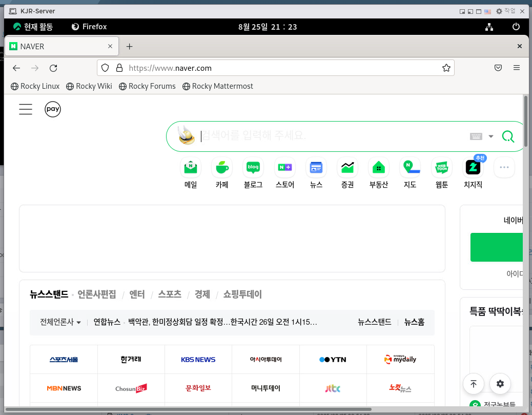Open the 문화일보 press logo
Viewport: 532px width, 415px height.
(x=198, y=388)
